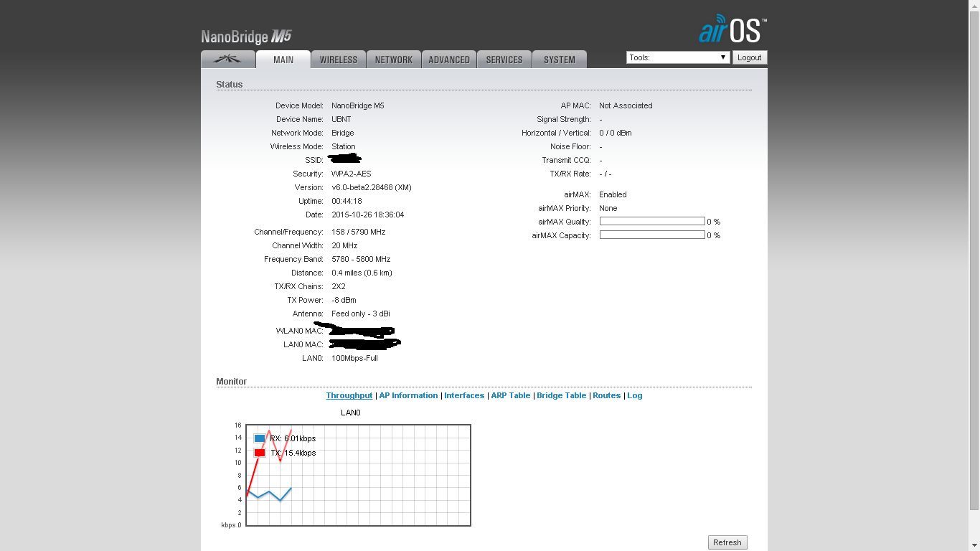Click the browser vertical scrollbar
The height and width of the screenshot is (551, 980).
point(974,275)
